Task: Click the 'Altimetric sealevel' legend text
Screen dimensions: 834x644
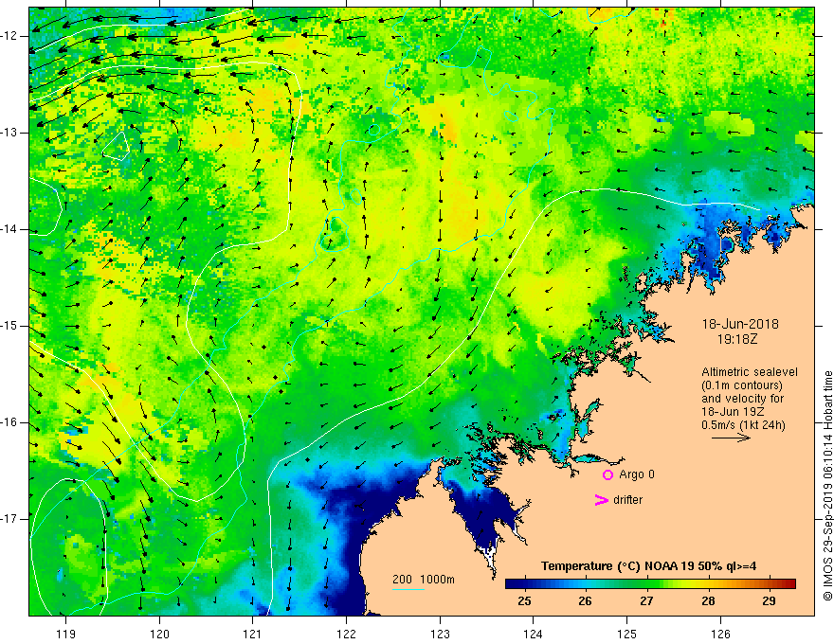Action: coord(750,372)
